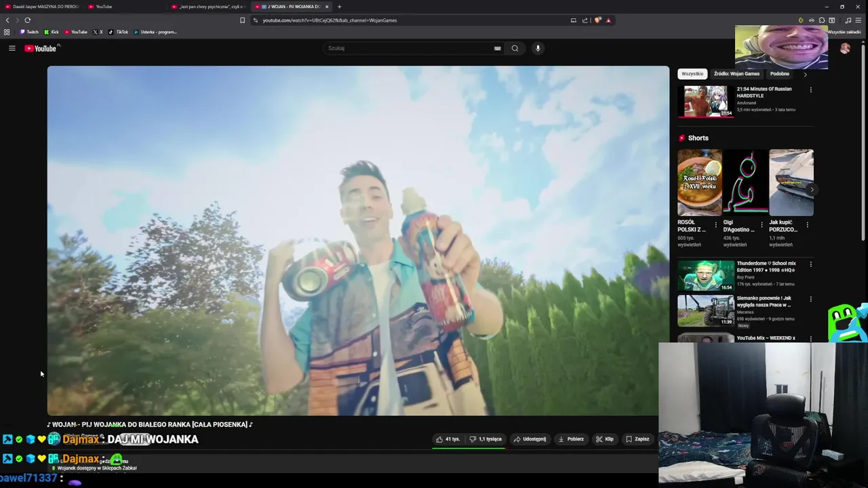Open the YouTube guide hamburger menu
The image size is (868, 488).
pyautogui.click(x=12, y=48)
